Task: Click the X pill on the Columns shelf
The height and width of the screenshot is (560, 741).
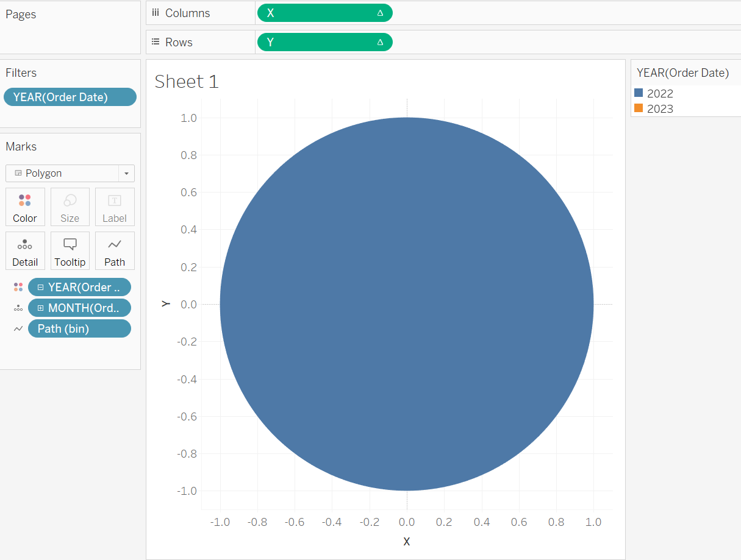Action: pyautogui.click(x=324, y=12)
